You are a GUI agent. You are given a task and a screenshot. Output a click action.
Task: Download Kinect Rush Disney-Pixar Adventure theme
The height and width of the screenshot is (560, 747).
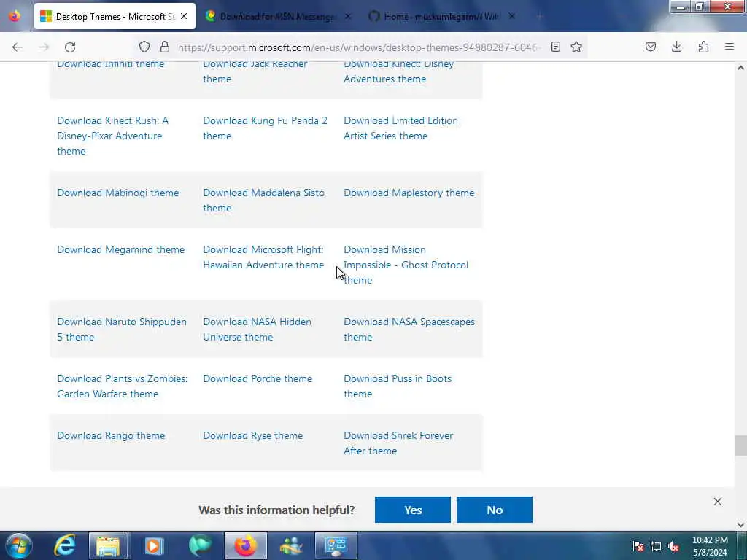[x=113, y=136]
